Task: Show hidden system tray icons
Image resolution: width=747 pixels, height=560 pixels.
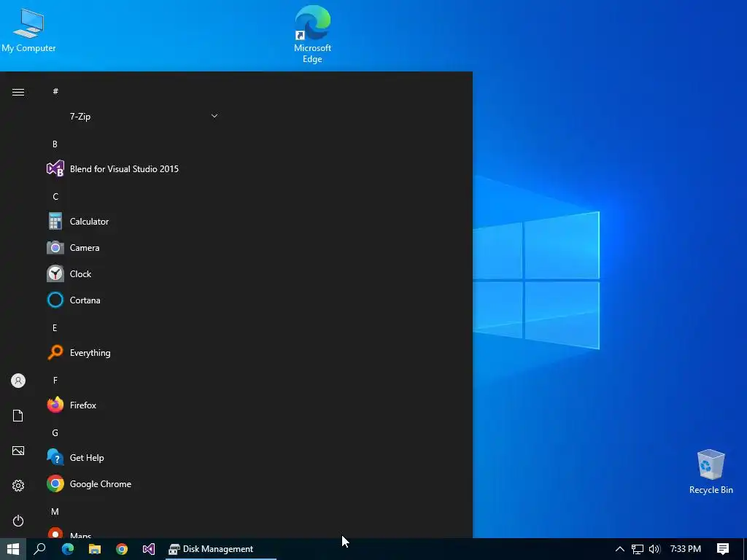Action: tap(620, 549)
